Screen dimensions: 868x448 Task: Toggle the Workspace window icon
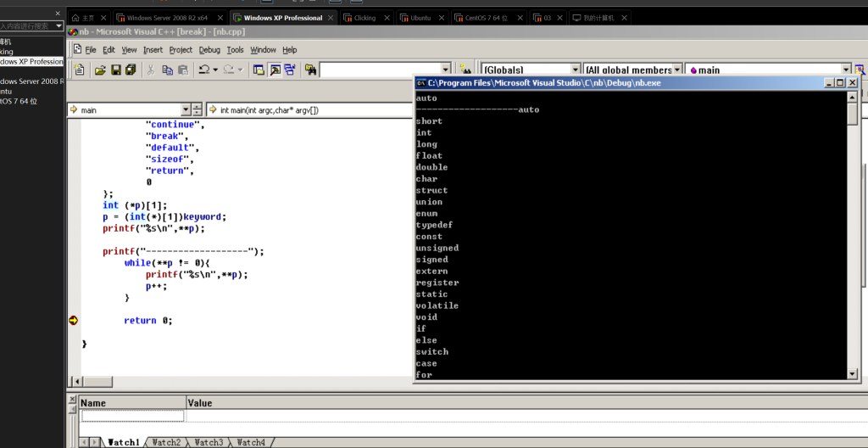(260, 70)
